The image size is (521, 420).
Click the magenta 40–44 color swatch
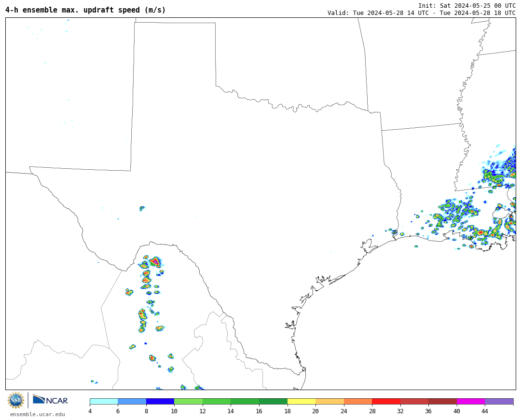click(x=471, y=401)
